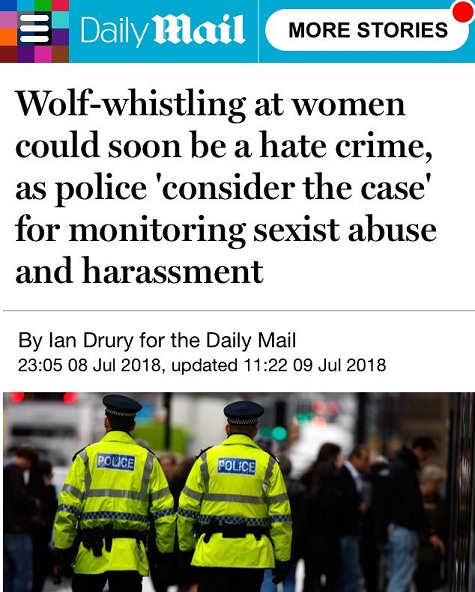Screen dimensions: 475x592
Task: Click the divider line below headline
Action: 239,311
